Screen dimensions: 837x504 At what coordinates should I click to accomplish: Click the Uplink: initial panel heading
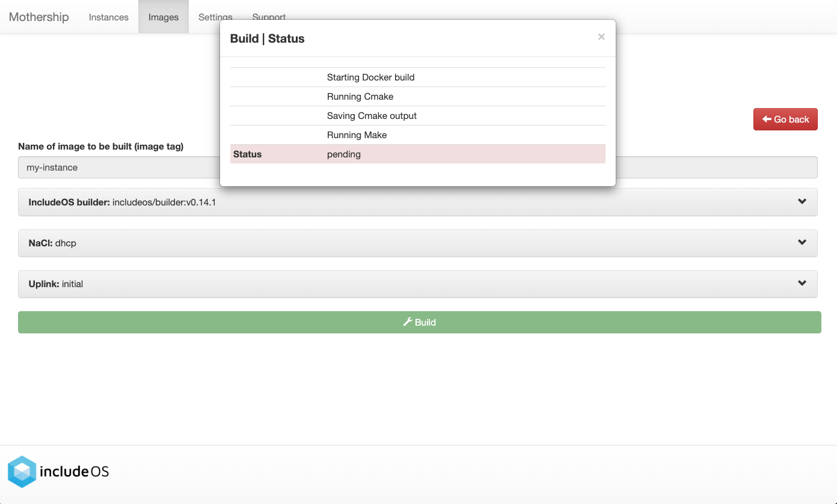tap(418, 284)
